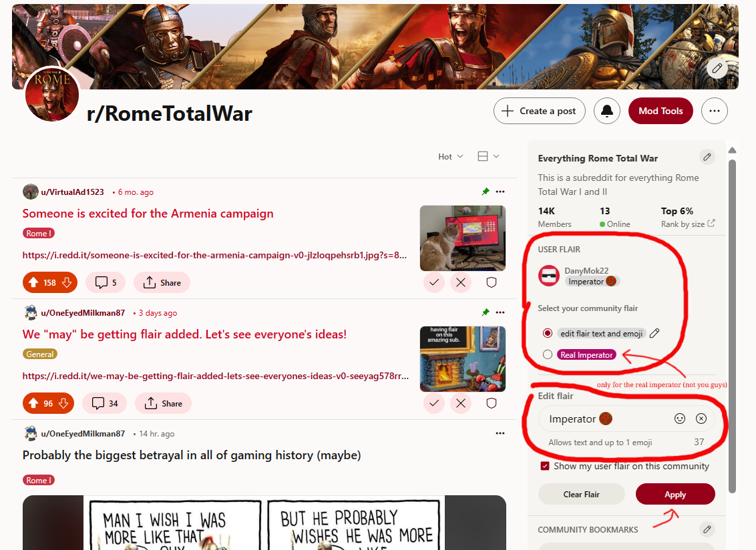Image resolution: width=756 pixels, height=550 pixels.
Task: Click the banner edit pencil icon
Action: (717, 68)
